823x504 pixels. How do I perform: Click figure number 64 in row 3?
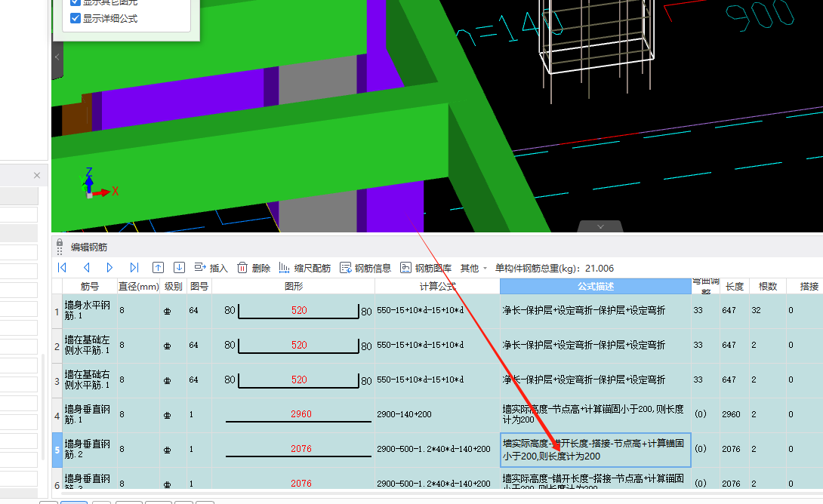[x=199, y=380]
